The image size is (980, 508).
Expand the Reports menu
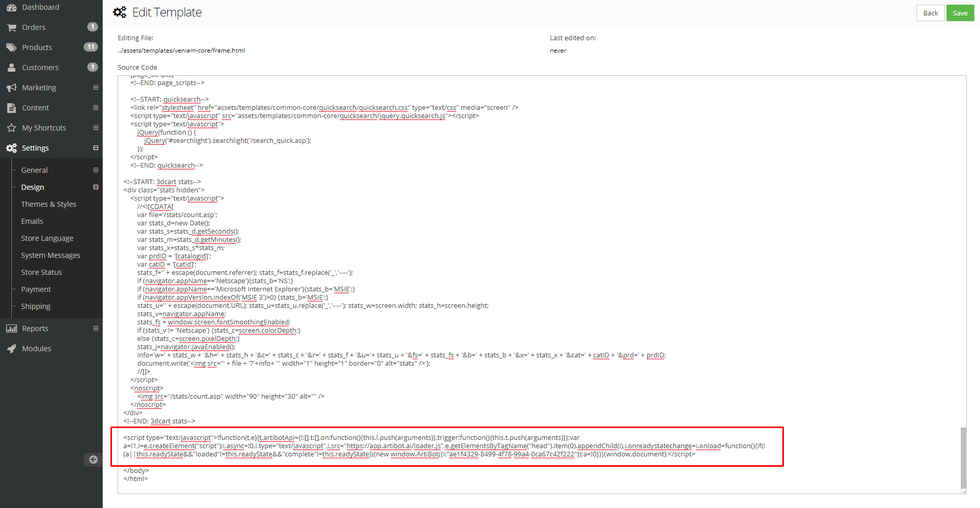[x=95, y=329]
